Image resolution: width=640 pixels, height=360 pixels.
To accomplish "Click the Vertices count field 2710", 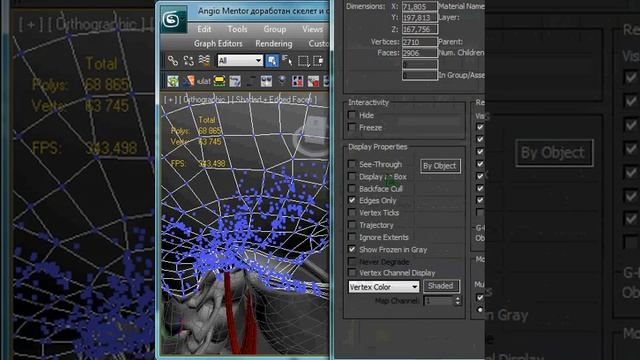I will [x=419, y=42].
